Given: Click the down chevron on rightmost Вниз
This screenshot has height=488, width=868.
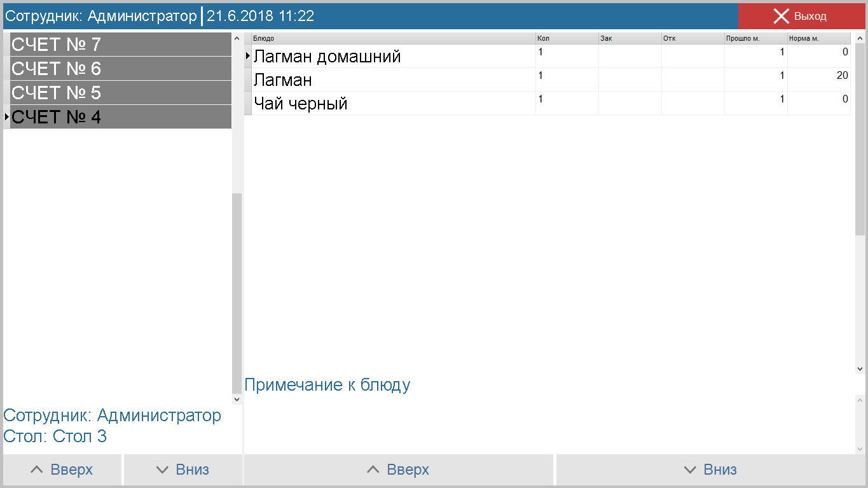Looking at the screenshot, I should pos(689,469).
